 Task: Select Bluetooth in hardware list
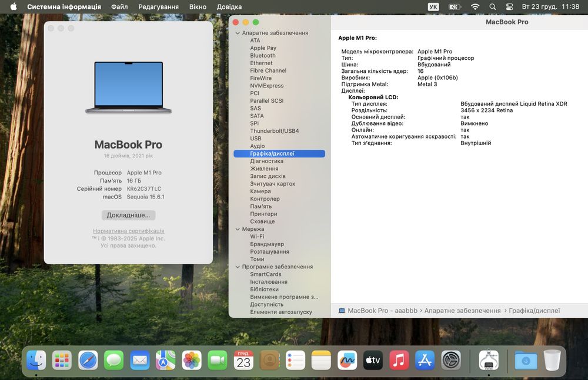(263, 55)
